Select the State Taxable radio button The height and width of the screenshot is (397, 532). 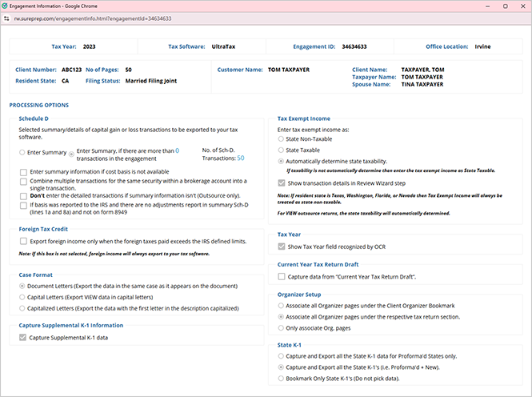point(281,150)
